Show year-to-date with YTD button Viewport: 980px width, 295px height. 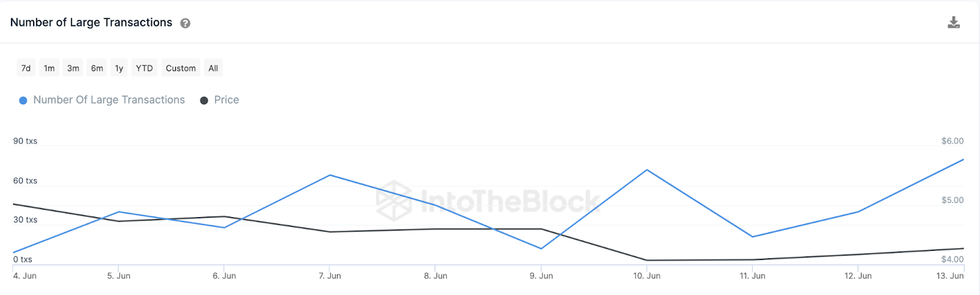[145, 68]
